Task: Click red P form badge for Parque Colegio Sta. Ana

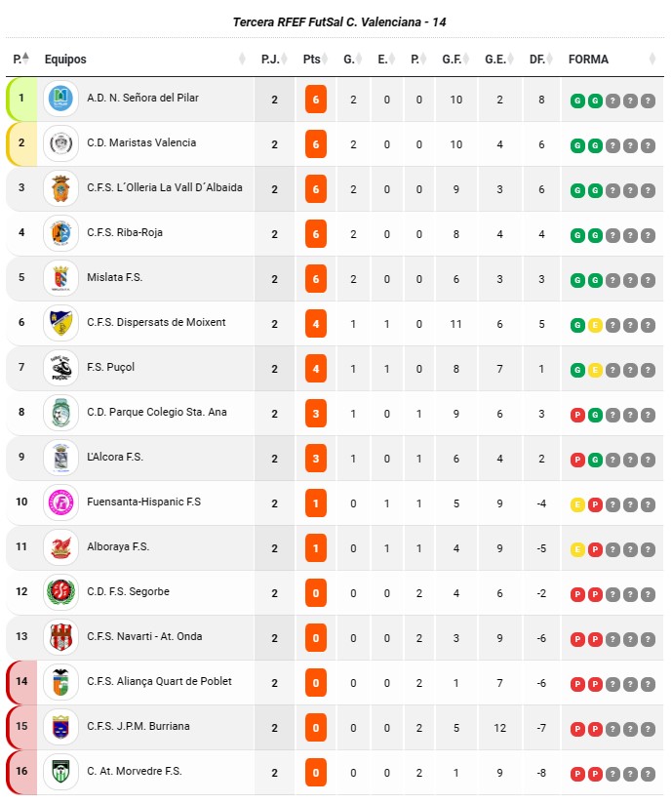Action: [x=577, y=415]
